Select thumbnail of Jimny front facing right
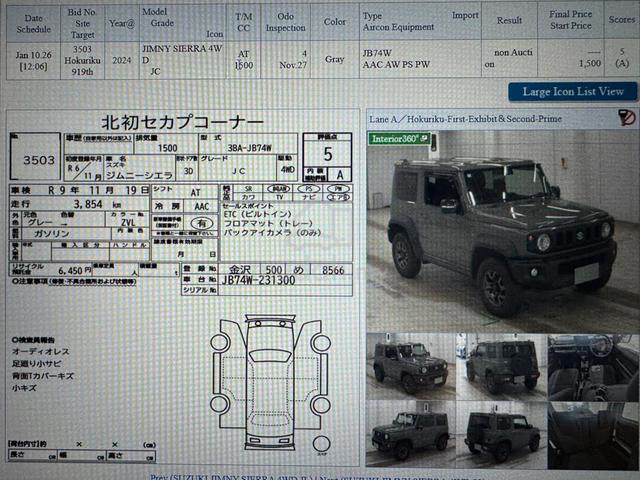The image size is (640, 480). pos(411,366)
